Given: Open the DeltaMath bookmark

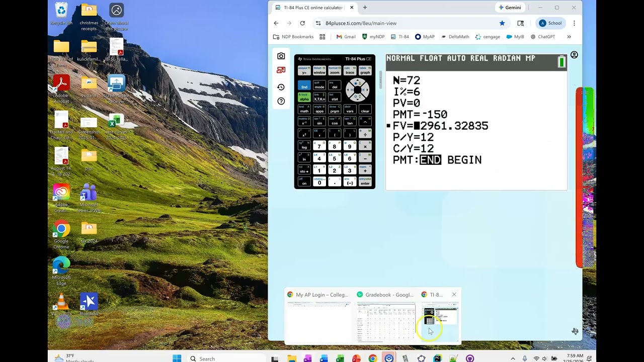Looking at the screenshot, I should [455, 37].
